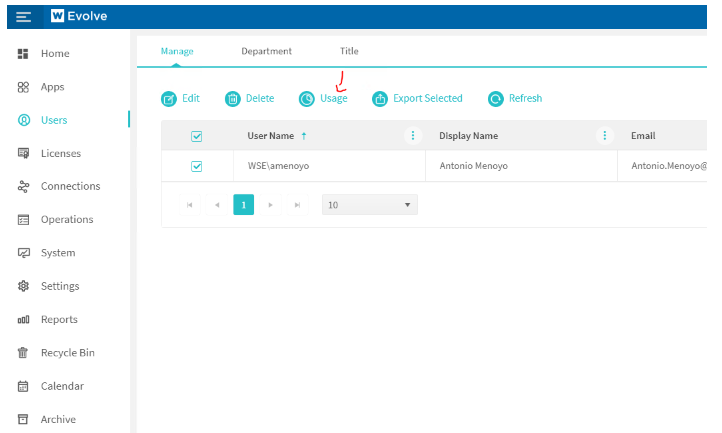Uncheck the WSE\amenoyo row checkbox
This screenshot has width=722, height=433.
[196, 166]
